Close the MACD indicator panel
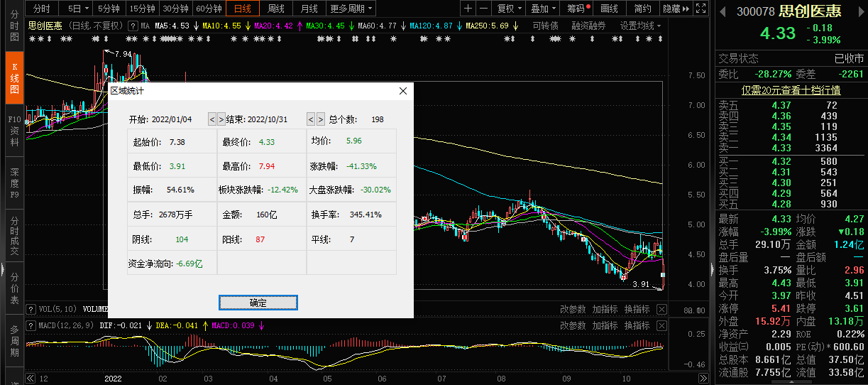The image size is (868, 385). click(661, 325)
